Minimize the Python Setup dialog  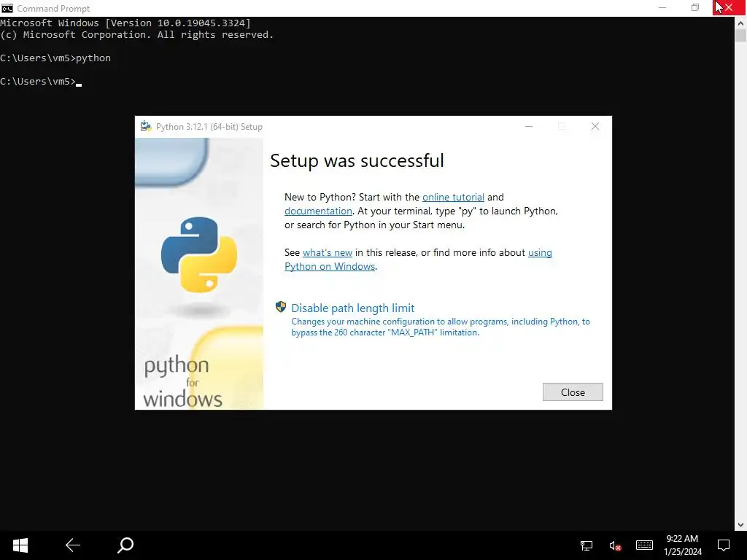[529, 126]
